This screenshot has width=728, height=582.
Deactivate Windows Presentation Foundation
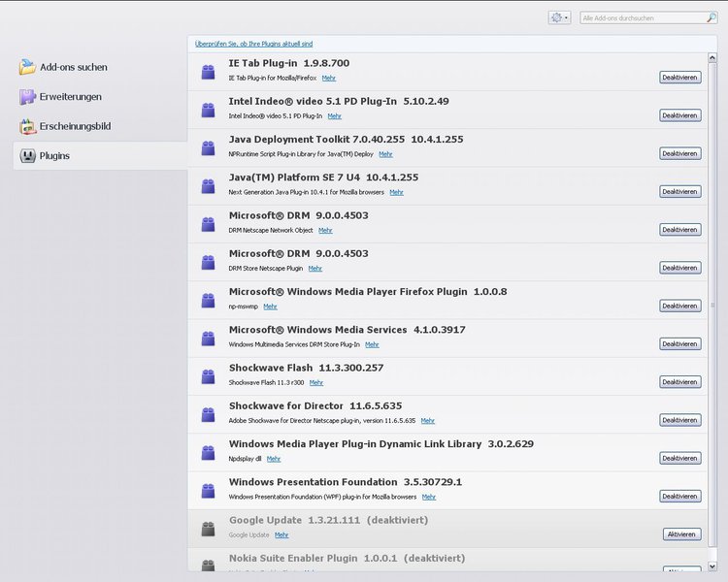pos(680,496)
